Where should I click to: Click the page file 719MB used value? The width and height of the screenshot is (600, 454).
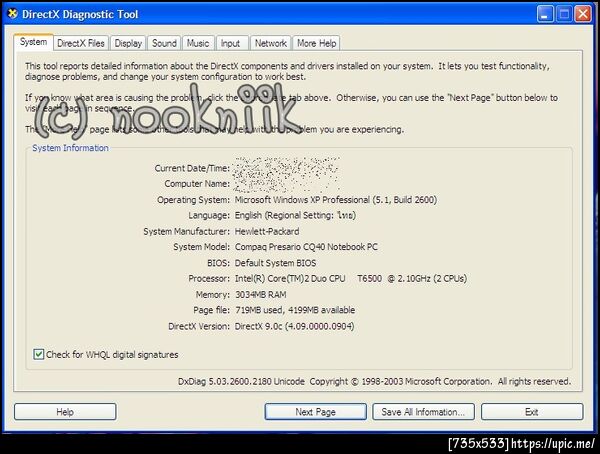[295, 310]
